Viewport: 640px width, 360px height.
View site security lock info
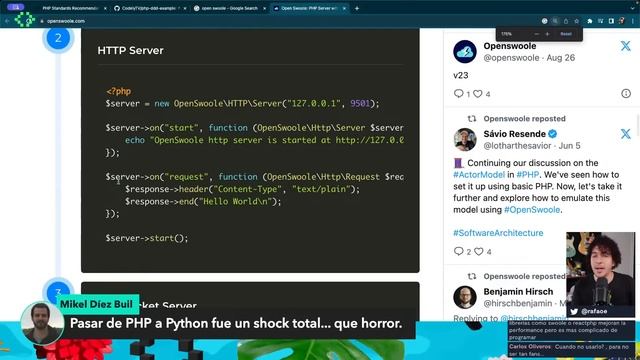click(42, 21)
